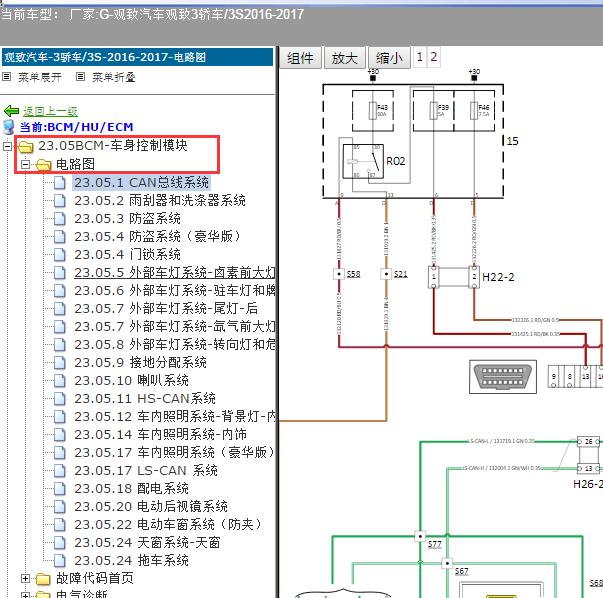The height and width of the screenshot is (598, 603).
Task: Click document icon for 23.05.10 喇叭系统
Action: pyautogui.click(x=60, y=381)
